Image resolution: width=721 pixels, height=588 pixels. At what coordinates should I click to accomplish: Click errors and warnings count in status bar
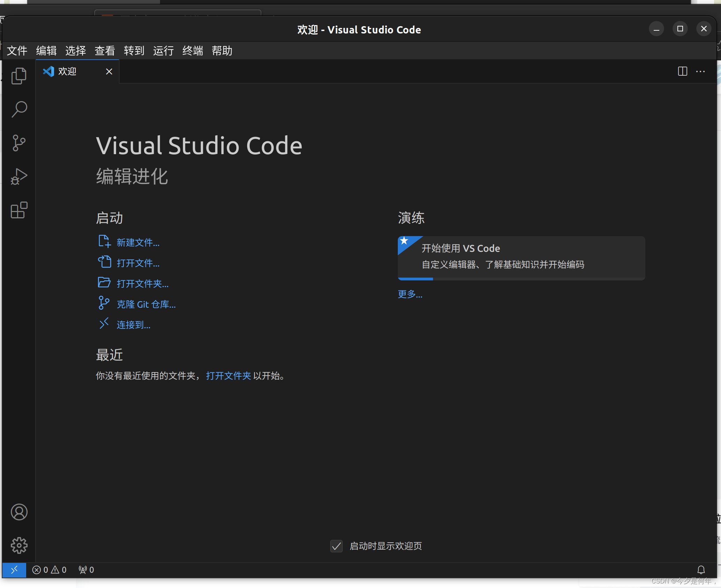pyautogui.click(x=49, y=570)
